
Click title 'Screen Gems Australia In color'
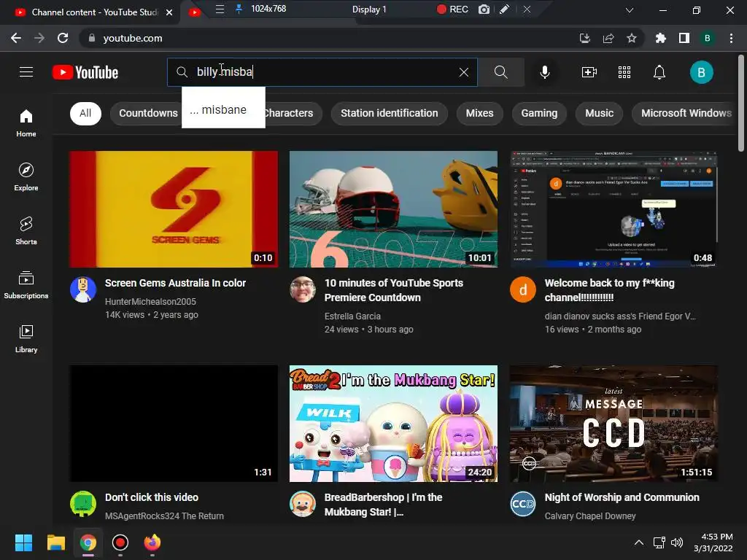click(x=175, y=283)
